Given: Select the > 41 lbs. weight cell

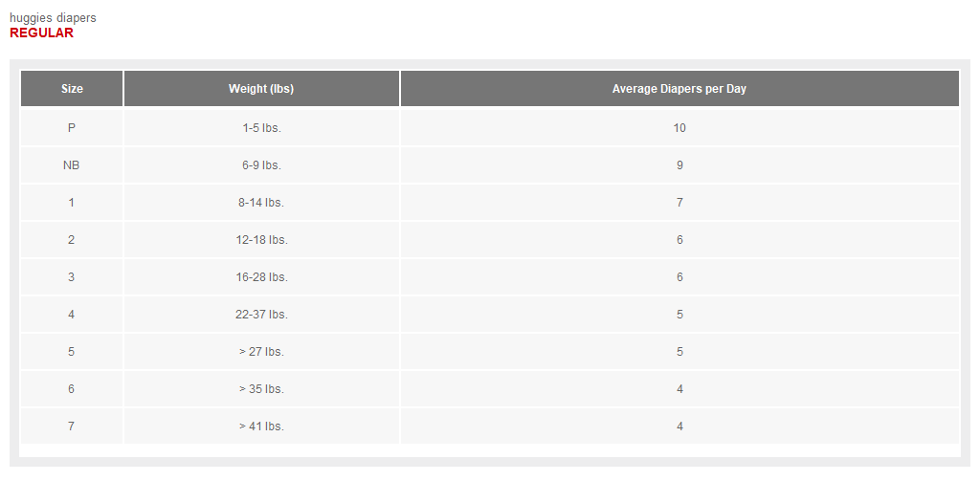Looking at the screenshot, I should 261,426.
